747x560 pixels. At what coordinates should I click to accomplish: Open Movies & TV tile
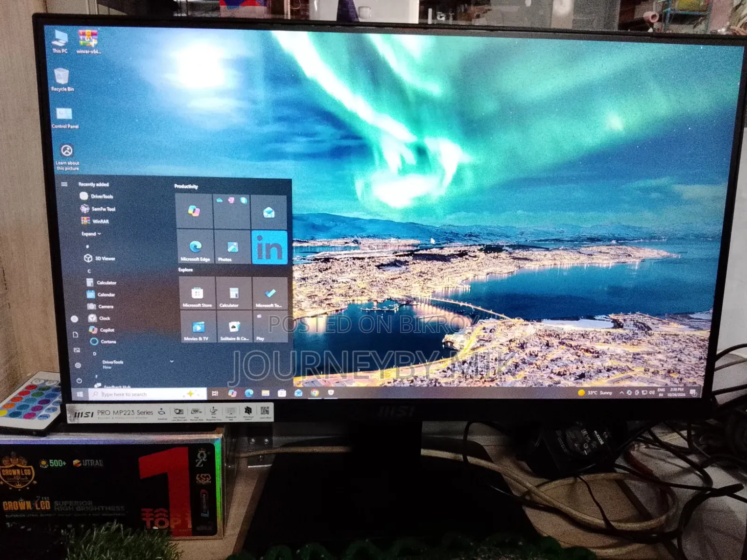[x=198, y=327]
